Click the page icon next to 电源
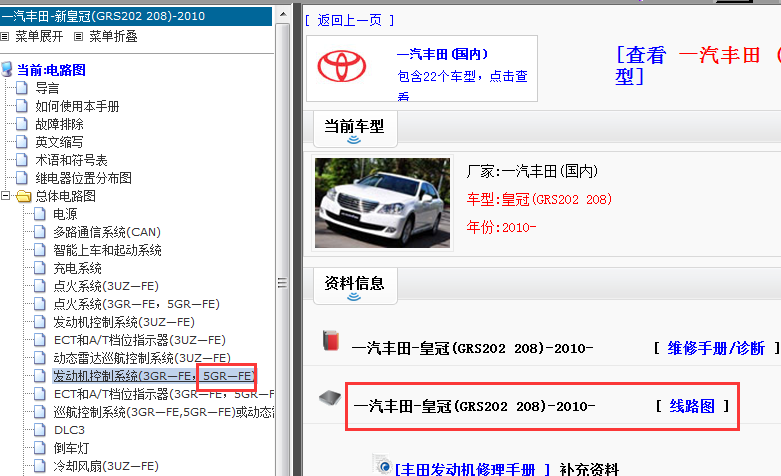This screenshot has height=476, width=781. (x=39, y=214)
